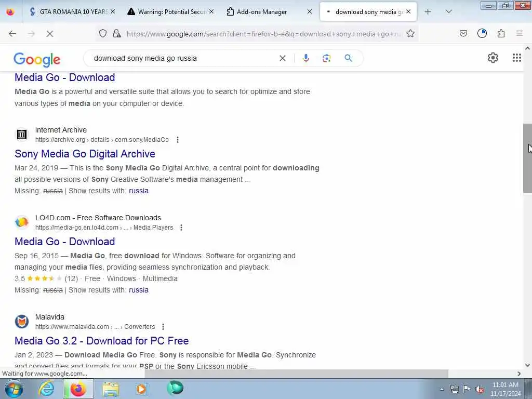View site security lock information
This screenshot has height=399, width=532.
(x=117, y=33)
